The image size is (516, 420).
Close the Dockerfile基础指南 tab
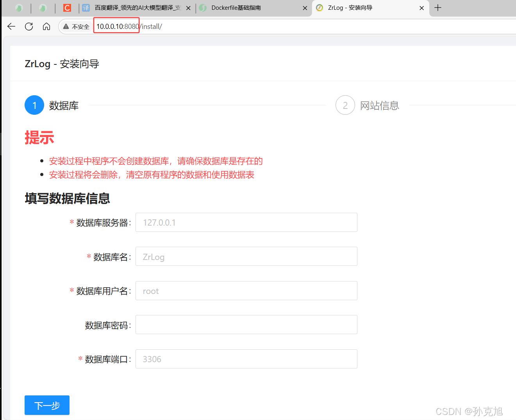[x=305, y=8]
